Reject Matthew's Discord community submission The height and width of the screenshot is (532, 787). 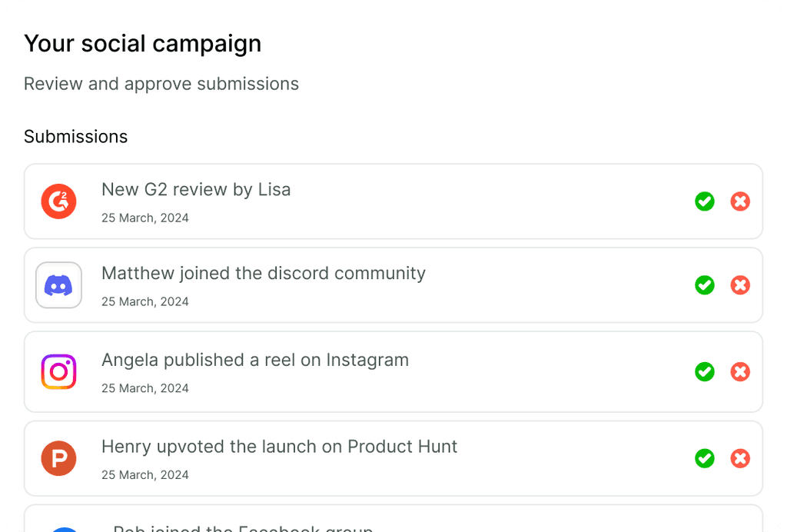[740, 285]
